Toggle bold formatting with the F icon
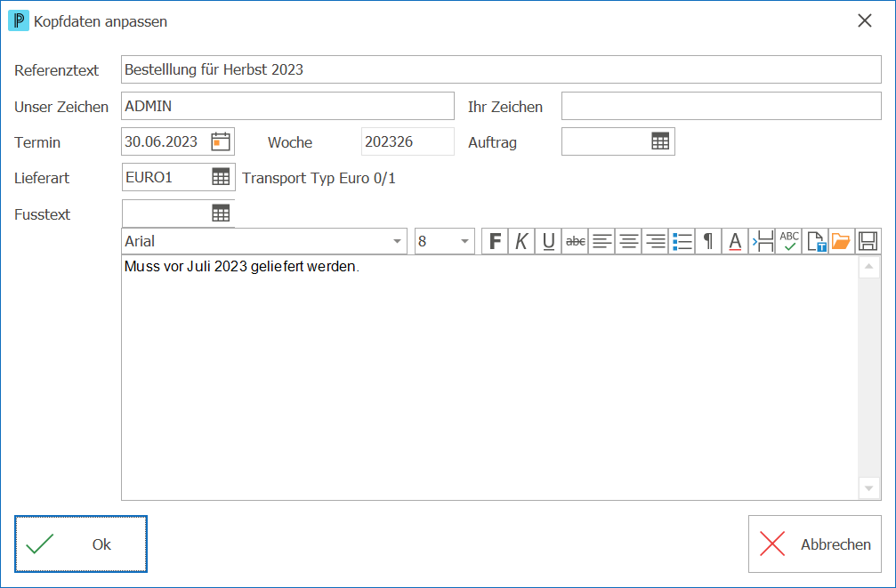Screen dimensions: 896x588 pos(495,241)
